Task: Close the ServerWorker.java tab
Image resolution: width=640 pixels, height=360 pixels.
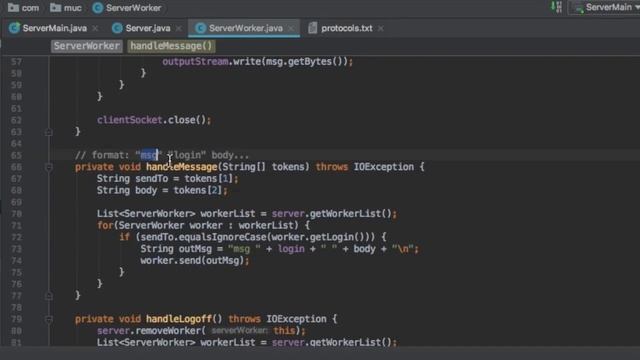Action: pos(291,29)
